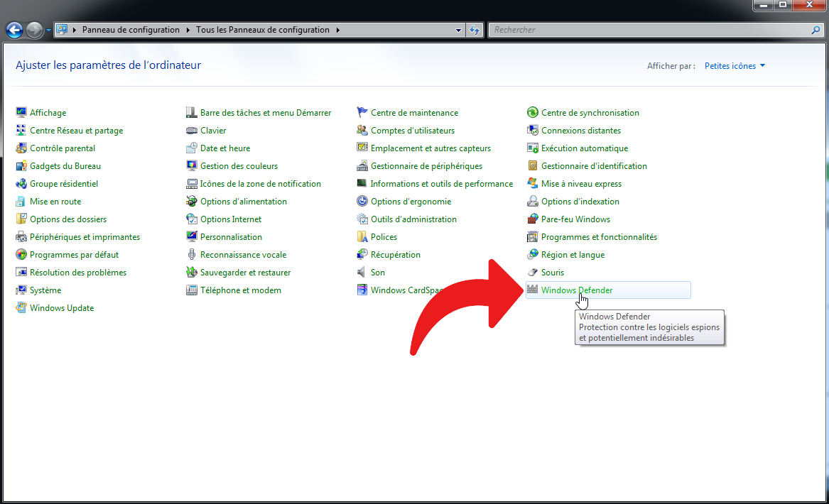Go back with the Back arrow button
Viewport: 829px width, 504px height.
pyautogui.click(x=14, y=30)
